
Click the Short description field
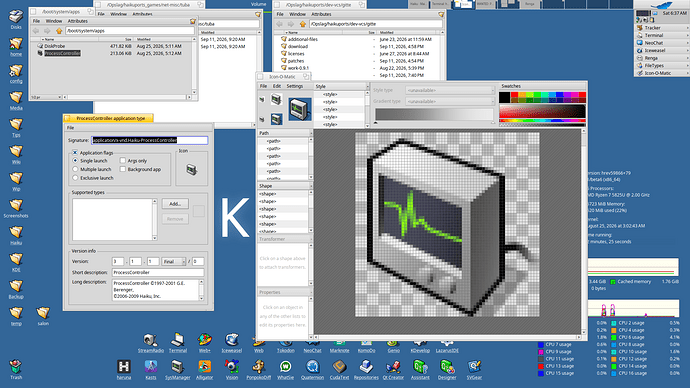coord(158,272)
